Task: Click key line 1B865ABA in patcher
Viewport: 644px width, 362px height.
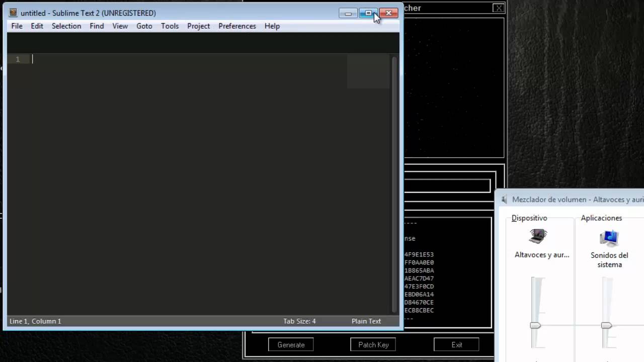Action: [419, 270]
